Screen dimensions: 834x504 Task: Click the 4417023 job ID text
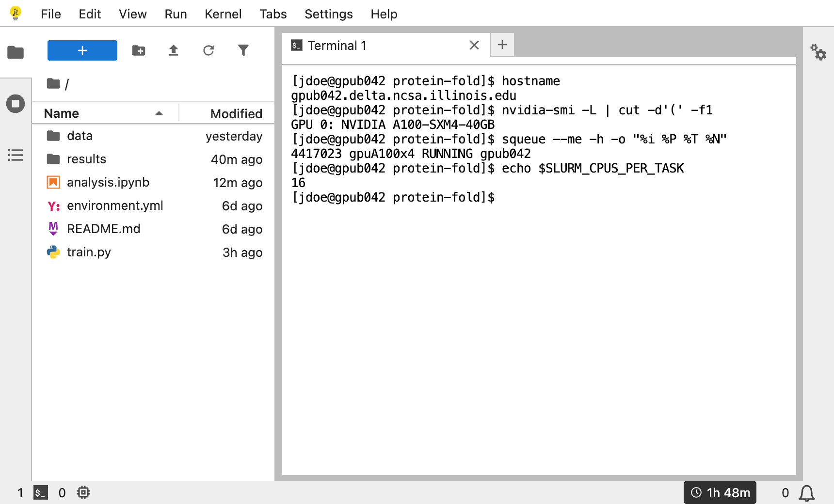click(316, 154)
